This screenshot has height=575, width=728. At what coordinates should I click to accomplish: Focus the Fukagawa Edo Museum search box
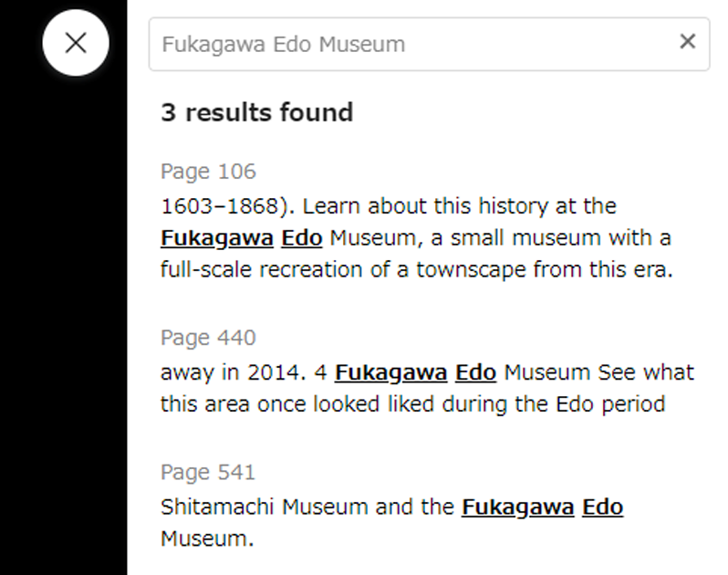tap(411, 44)
